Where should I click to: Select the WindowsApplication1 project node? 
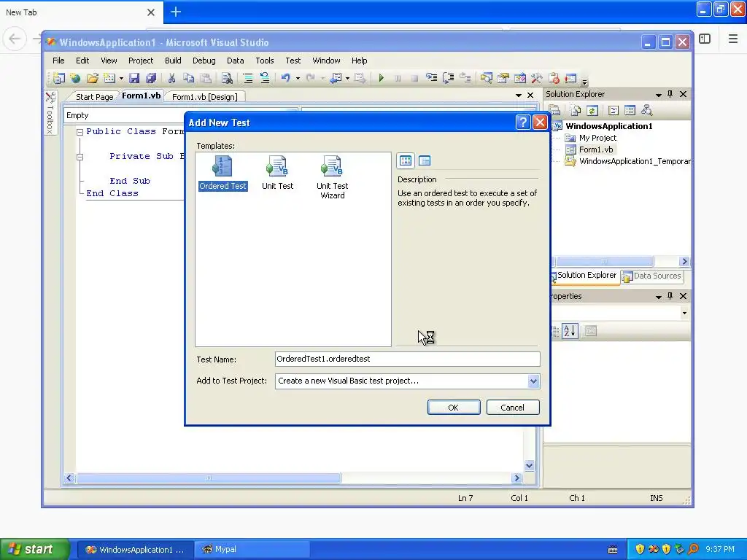point(608,126)
